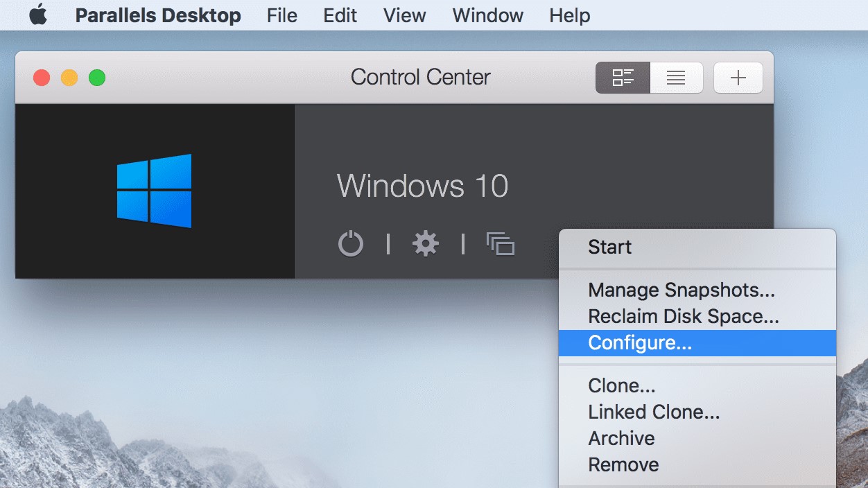Open the Edit menu

[x=340, y=15]
